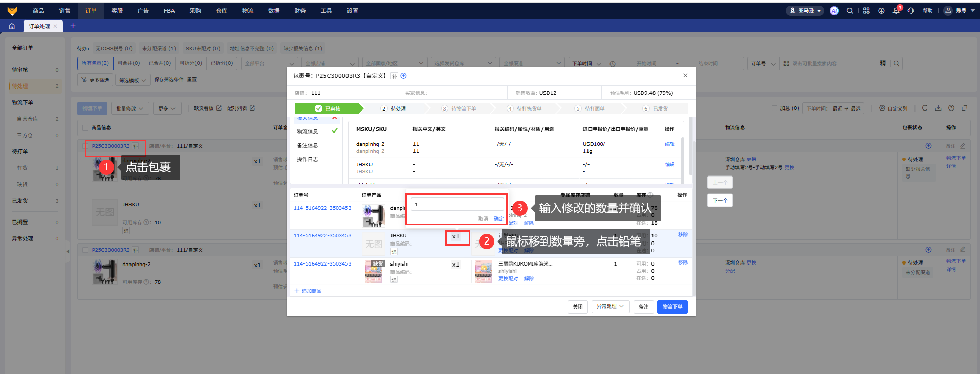980x374 pixels.
Task: Click the plus icon to add new tab
Action: (73, 26)
